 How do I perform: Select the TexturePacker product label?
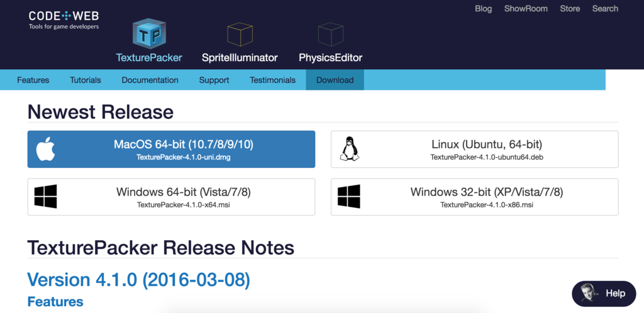(149, 57)
